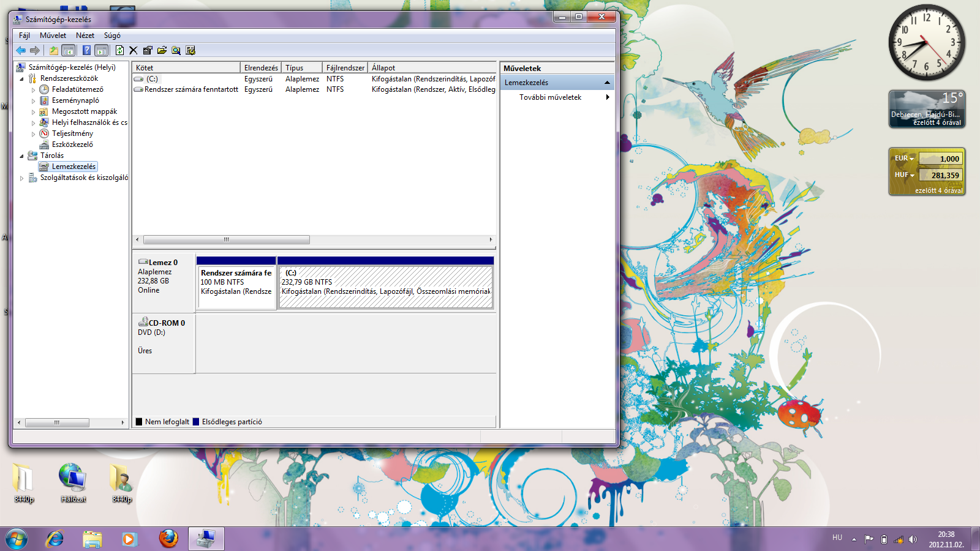Click the tree pane horizontal scrollbar thumb

tap(57, 422)
